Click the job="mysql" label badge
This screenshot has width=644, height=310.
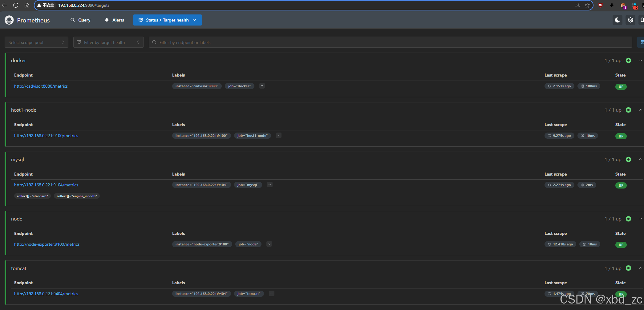coord(248,185)
